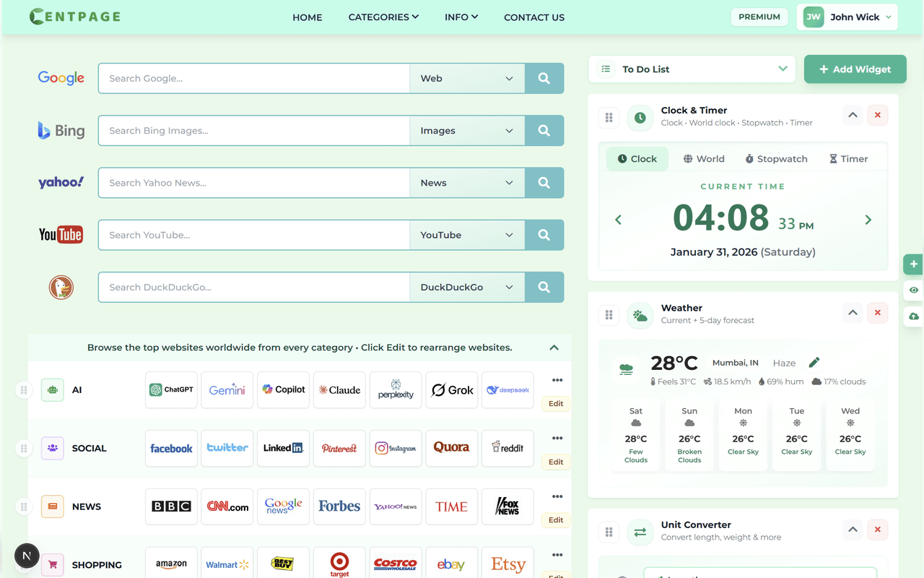Open the INFO menu
924x578 pixels.
(x=461, y=17)
